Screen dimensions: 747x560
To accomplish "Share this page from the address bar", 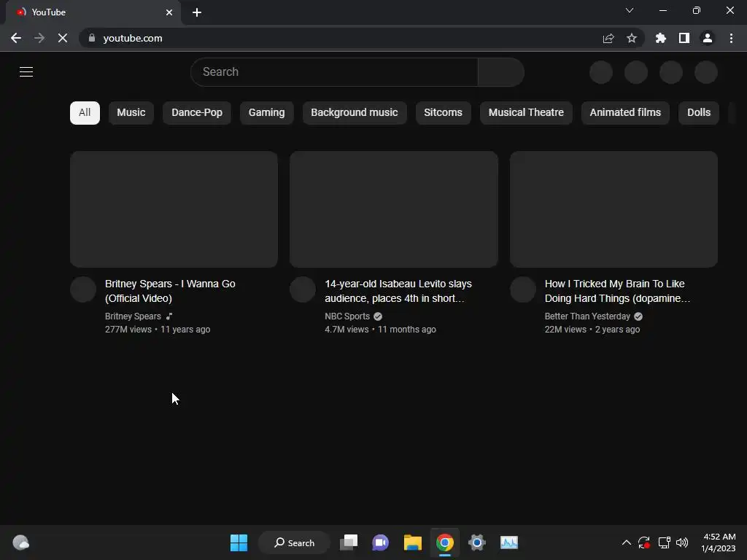I will pyautogui.click(x=608, y=38).
